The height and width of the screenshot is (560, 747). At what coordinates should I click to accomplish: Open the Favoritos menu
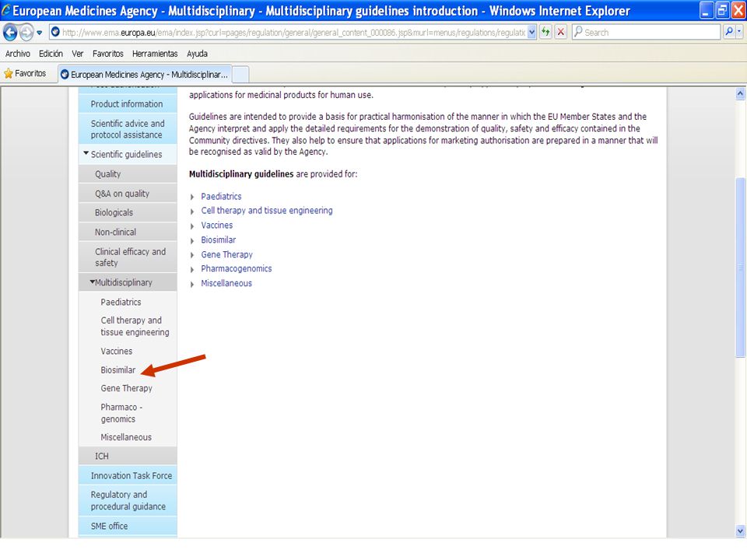[108, 54]
